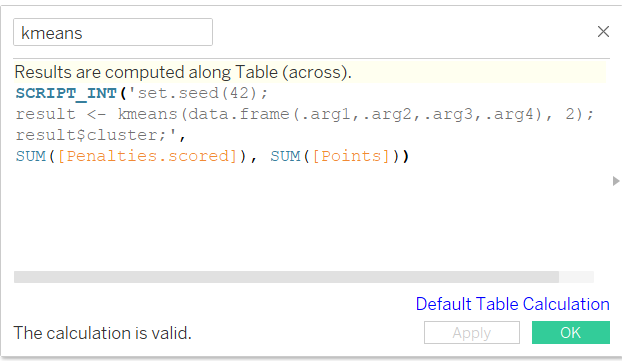Expand the functions panel arrow
This screenshot has height=361, width=622.
[x=616, y=181]
